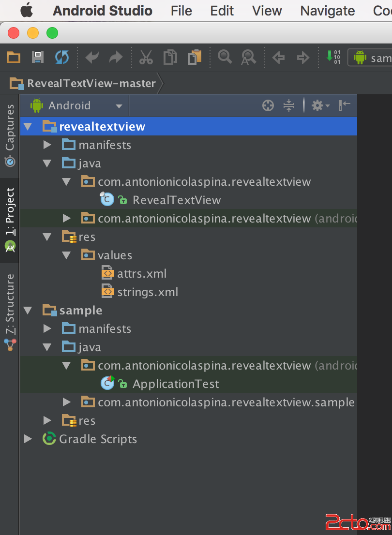The width and height of the screenshot is (392, 535).
Task: Click the Paste clipboard icon
Action: pyautogui.click(x=195, y=57)
